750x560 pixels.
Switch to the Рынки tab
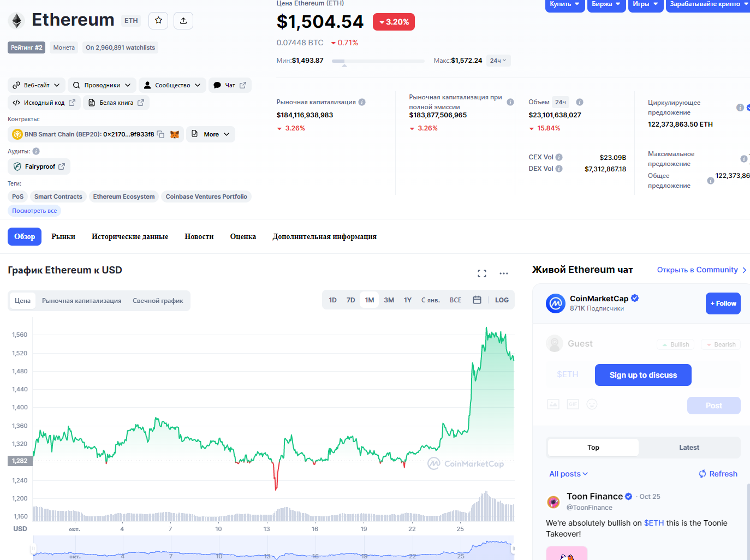(63, 237)
